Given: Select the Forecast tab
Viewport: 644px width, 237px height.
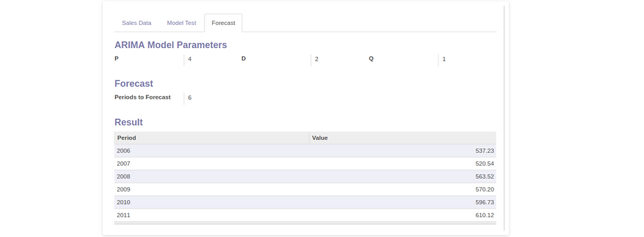Looking at the screenshot, I should (x=223, y=23).
